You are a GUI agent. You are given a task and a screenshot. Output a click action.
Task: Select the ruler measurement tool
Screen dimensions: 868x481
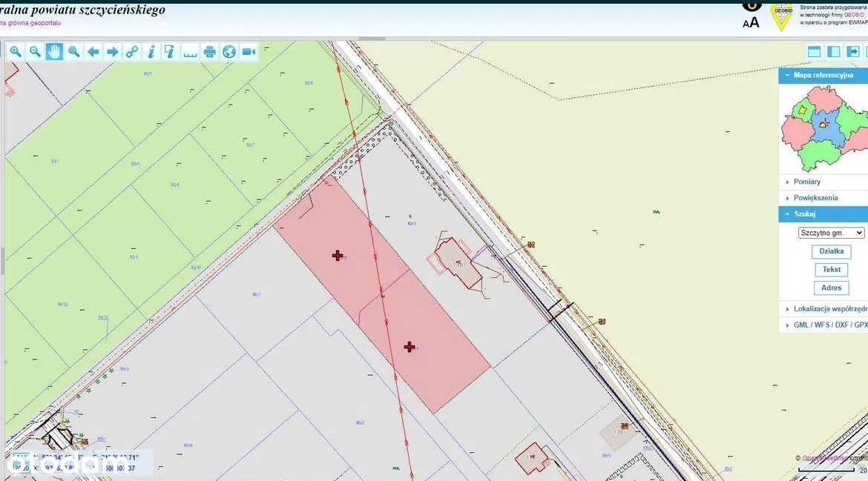[190, 51]
